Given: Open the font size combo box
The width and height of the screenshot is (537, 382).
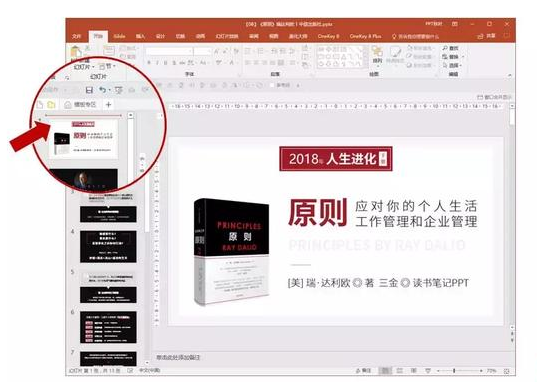Looking at the screenshot, I should (202, 51).
